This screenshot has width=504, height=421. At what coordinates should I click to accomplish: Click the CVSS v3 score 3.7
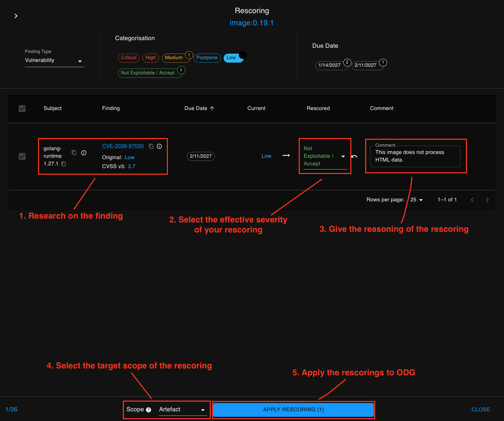pos(132,166)
